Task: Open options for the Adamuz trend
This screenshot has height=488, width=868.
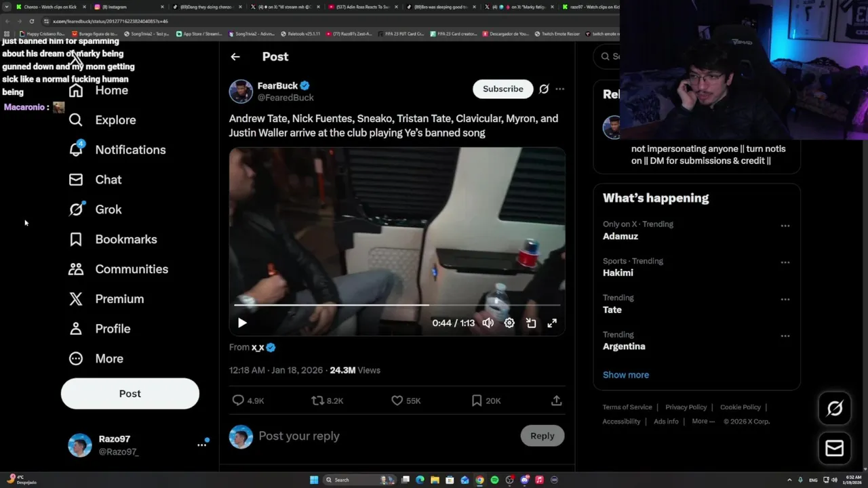Action: pos(785,226)
